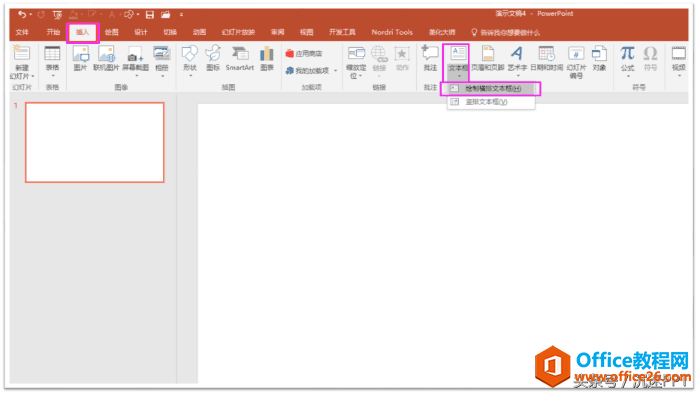Insert a chart using 图表 icon
This screenshot has width=698, height=394.
pyautogui.click(x=267, y=58)
